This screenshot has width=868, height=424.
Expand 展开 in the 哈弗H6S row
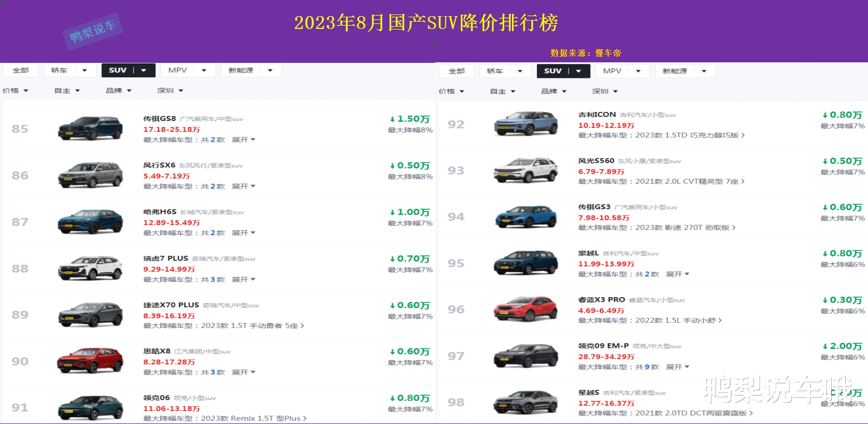point(244,233)
